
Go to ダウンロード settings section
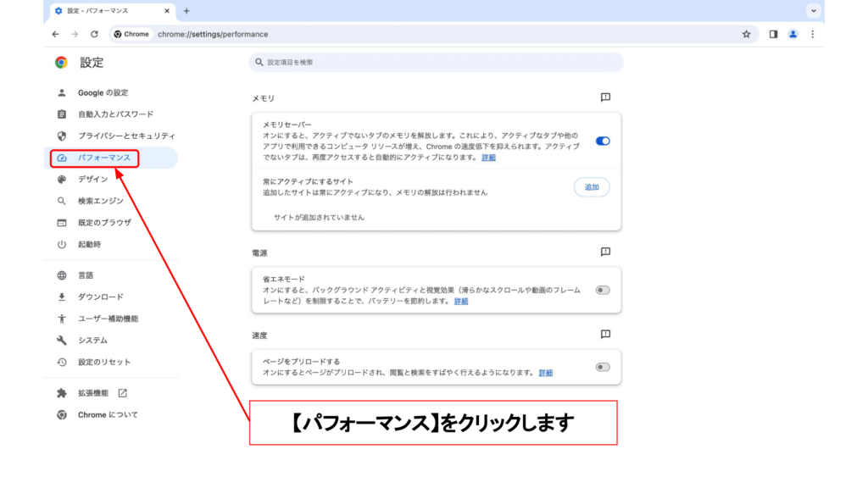click(100, 297)
